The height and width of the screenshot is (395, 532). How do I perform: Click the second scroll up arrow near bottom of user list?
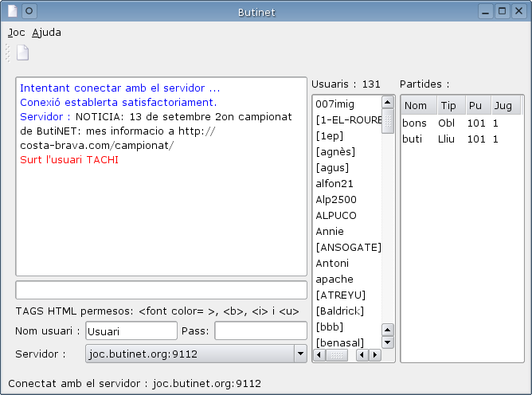[x=388, y=330]
